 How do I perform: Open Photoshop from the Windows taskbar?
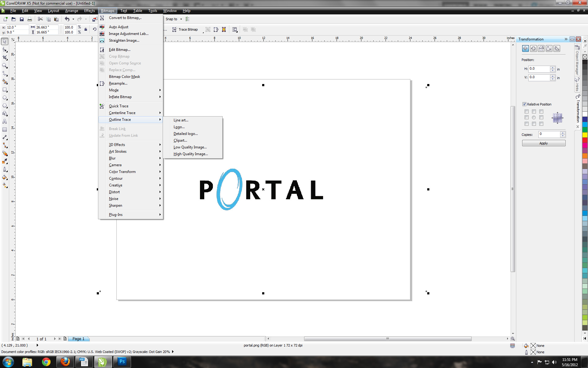[x=122, y=362]
